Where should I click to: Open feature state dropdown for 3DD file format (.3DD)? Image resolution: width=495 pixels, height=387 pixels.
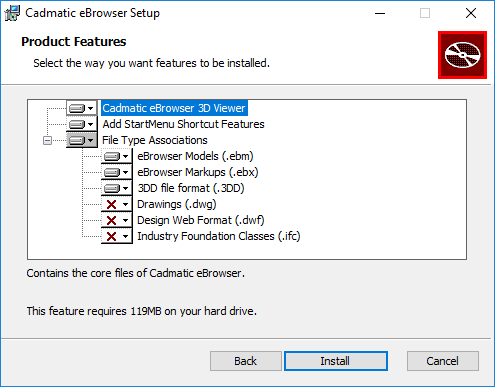(117, 188)
